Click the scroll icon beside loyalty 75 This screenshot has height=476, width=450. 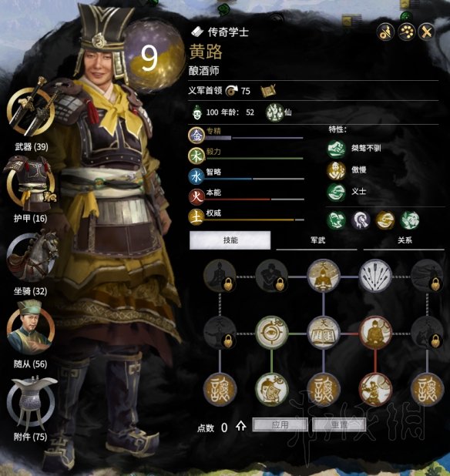pos(268,91)
